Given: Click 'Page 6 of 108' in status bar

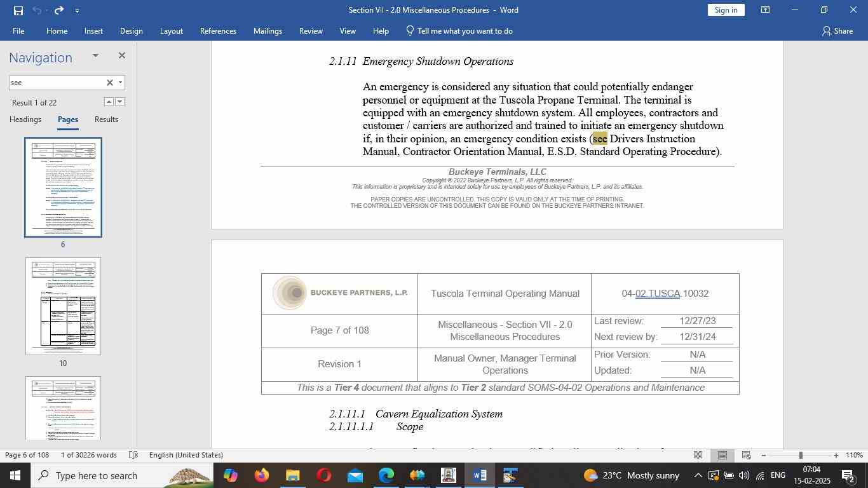Looking at the screenshot, I should [27, 455].
